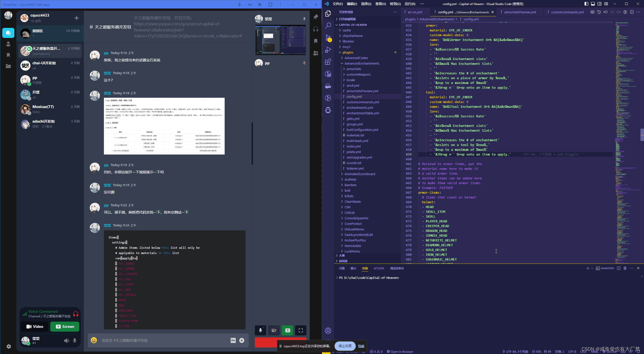Expand the customWeapons folder
The width and height of the screenshot is (644, 354).
[x=358, y=74]
